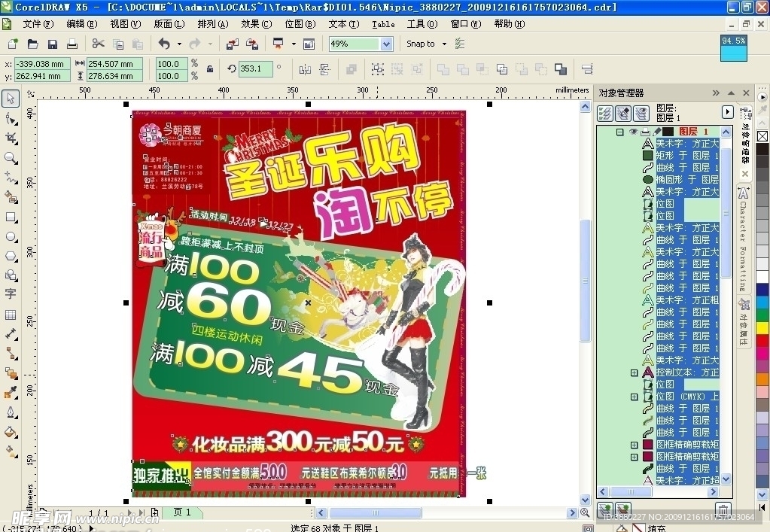
Task: Open the Table menu
Action: pyautogui.click(x=383, y=23)
